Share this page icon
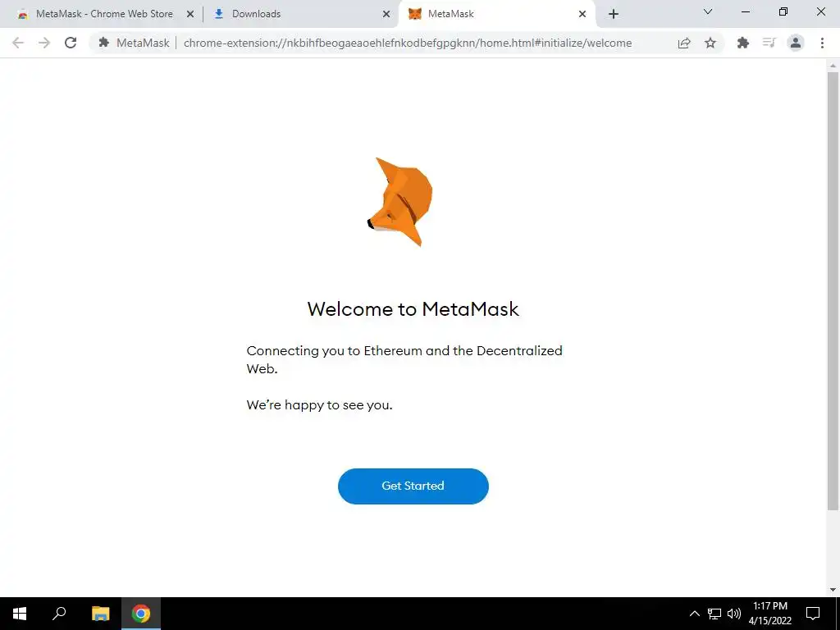The height and width of the screenshot is (630, 840). [684, 43]
